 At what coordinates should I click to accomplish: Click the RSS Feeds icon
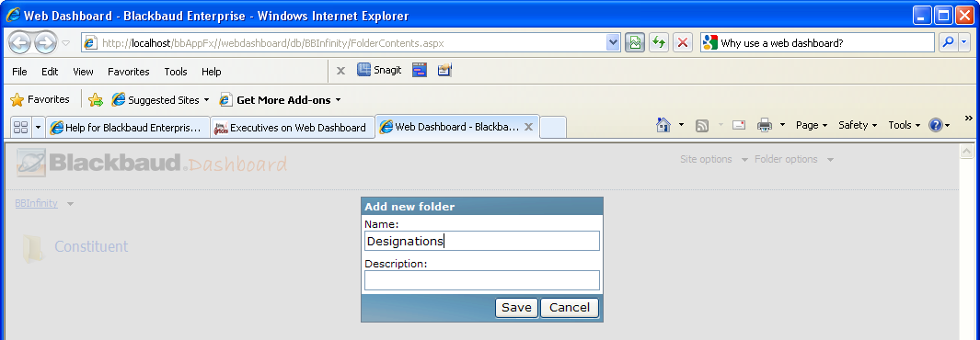point(702,125)
